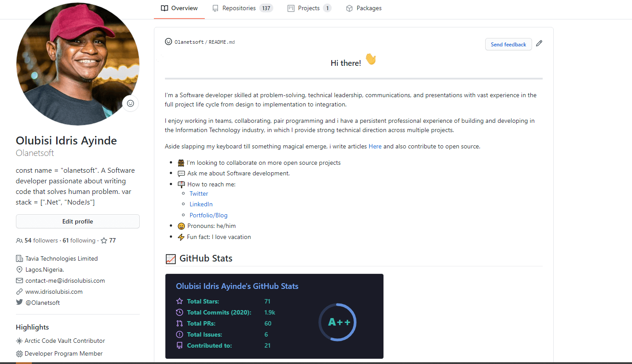Image resolution: width=632 pixels, height=364 pixels.
Task: Click the Twitter bird icon in sidebar
Action: pos(19,303)
